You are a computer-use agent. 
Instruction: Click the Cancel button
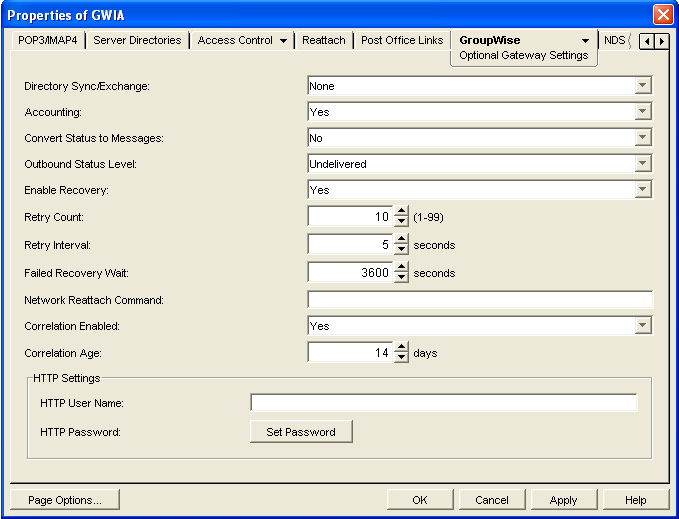(491, 500)
